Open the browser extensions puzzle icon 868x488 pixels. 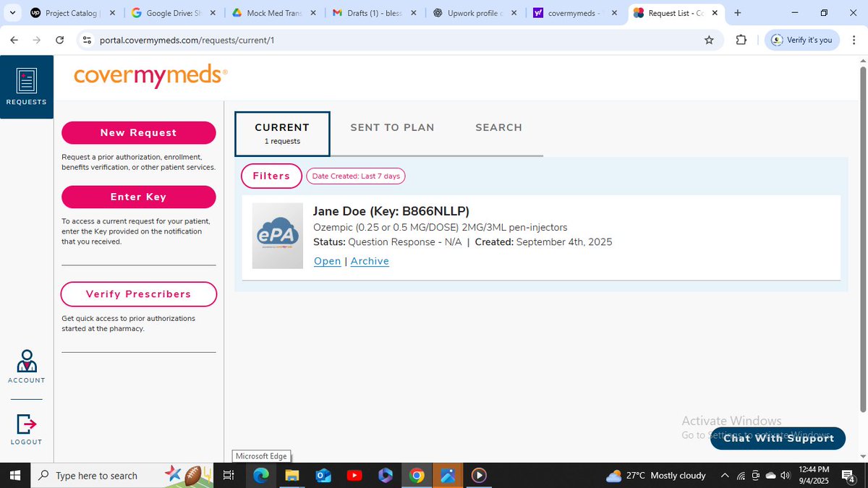(741, 40)
